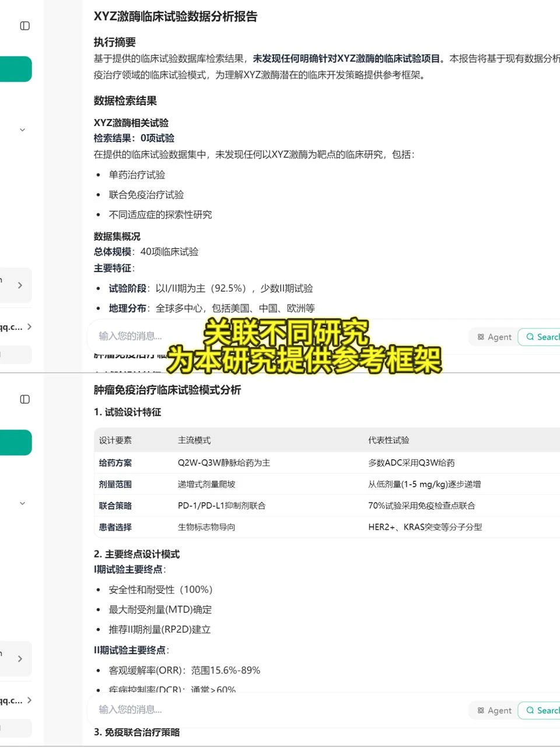Click the 患者选择 row label
This screenshot has width=560, height=747.
tap(116, 528)
